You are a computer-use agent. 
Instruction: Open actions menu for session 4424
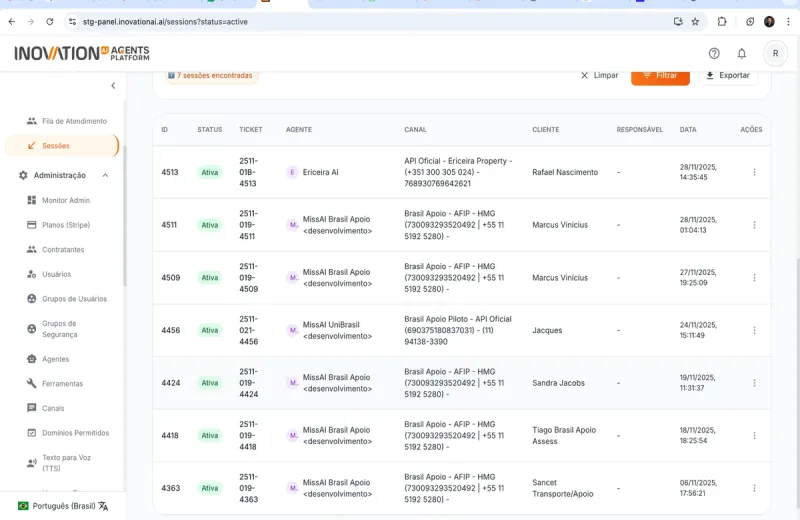754,383
